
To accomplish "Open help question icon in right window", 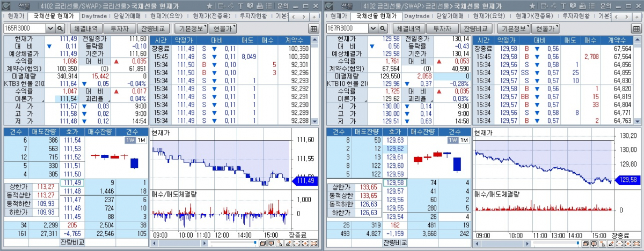I will [573, 6].
